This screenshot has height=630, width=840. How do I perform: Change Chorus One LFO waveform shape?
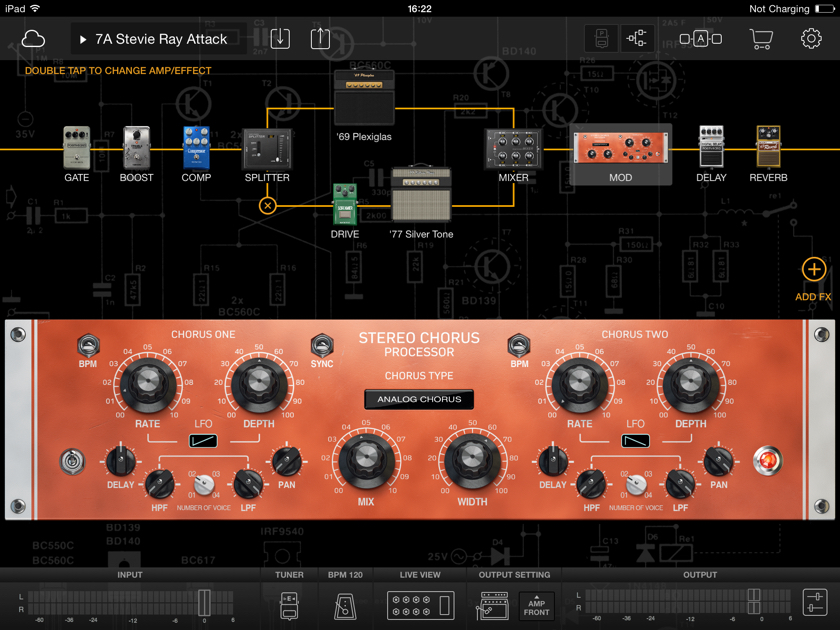point(203,441)
